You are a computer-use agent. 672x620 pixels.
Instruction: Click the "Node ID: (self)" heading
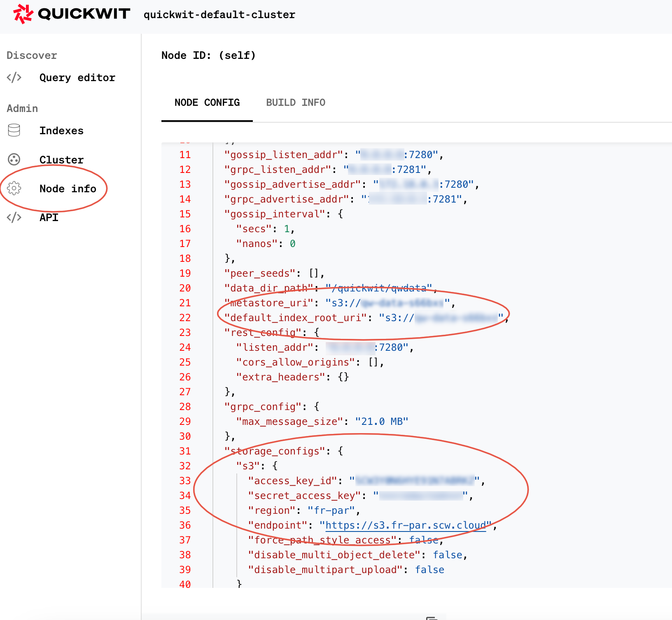208,55
